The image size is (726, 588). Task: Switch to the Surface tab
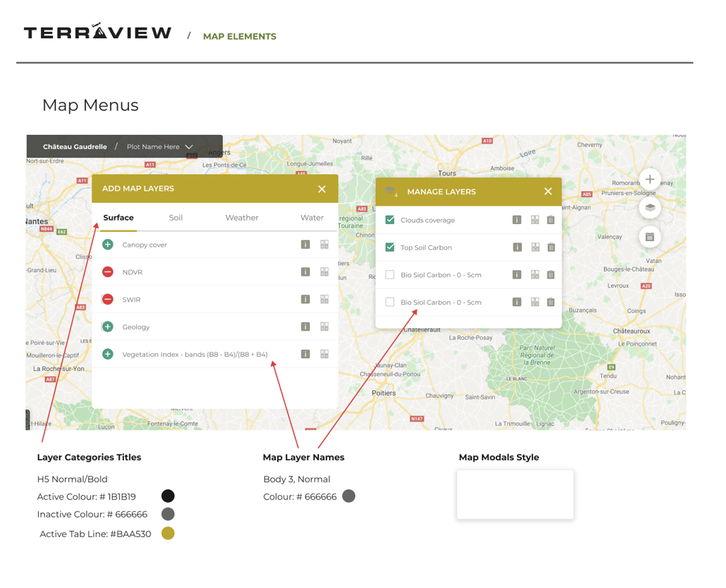tap(118, 217)
